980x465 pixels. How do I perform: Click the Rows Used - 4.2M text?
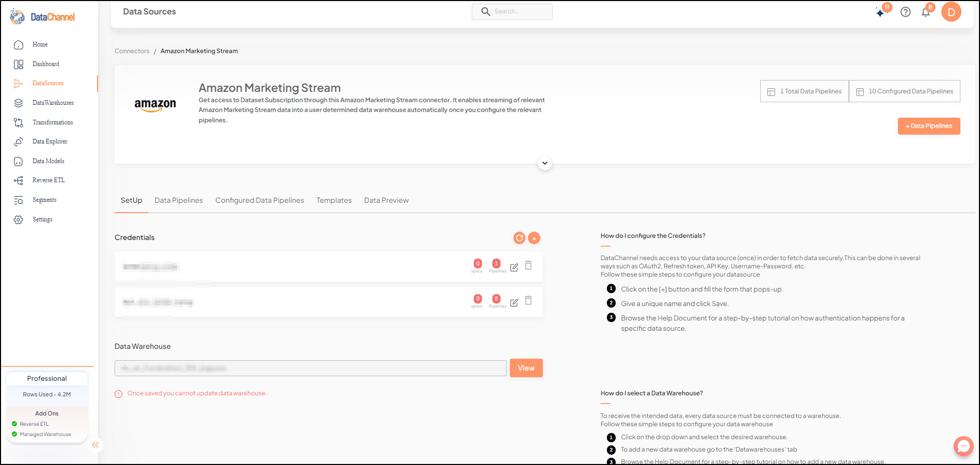coord(47,394)
